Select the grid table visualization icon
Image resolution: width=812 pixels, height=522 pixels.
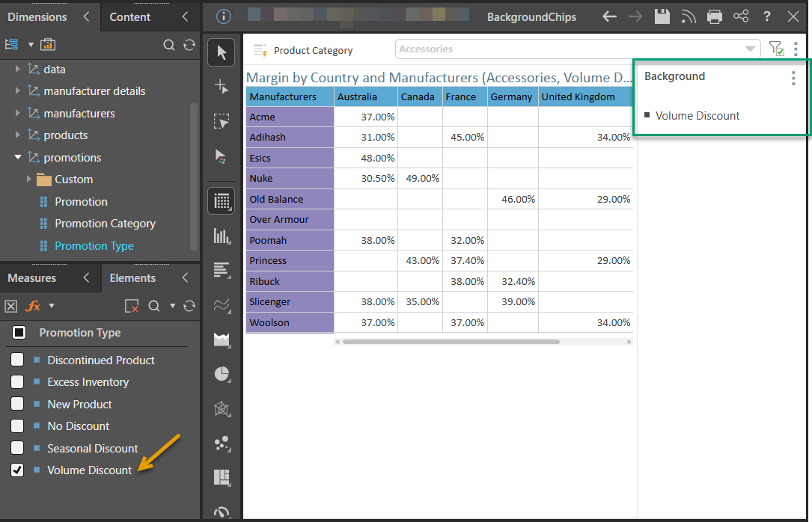coord(222,200)
